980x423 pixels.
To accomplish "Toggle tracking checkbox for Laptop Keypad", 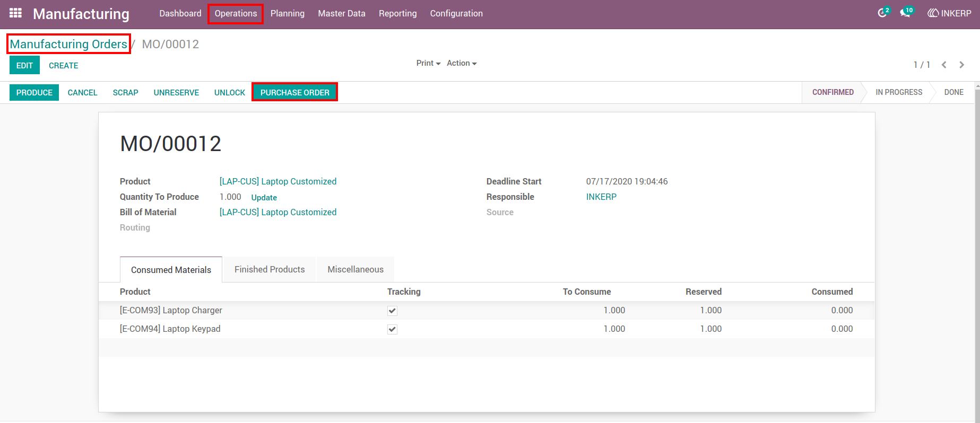I will 392,329.
